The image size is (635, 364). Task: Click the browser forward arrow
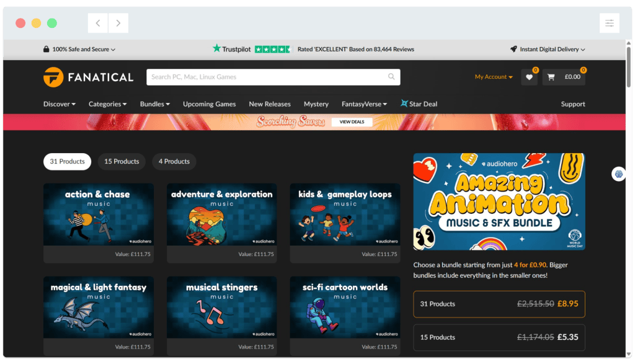click(118, 23)
